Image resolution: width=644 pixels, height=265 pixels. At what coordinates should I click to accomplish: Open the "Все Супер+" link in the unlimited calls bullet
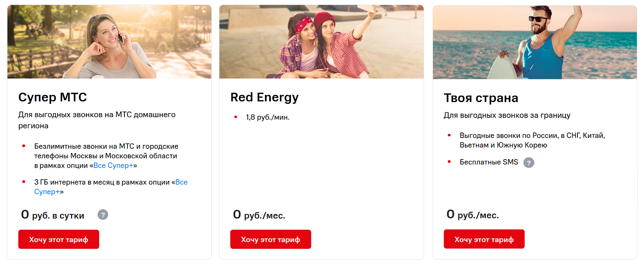tap(113, 166)
